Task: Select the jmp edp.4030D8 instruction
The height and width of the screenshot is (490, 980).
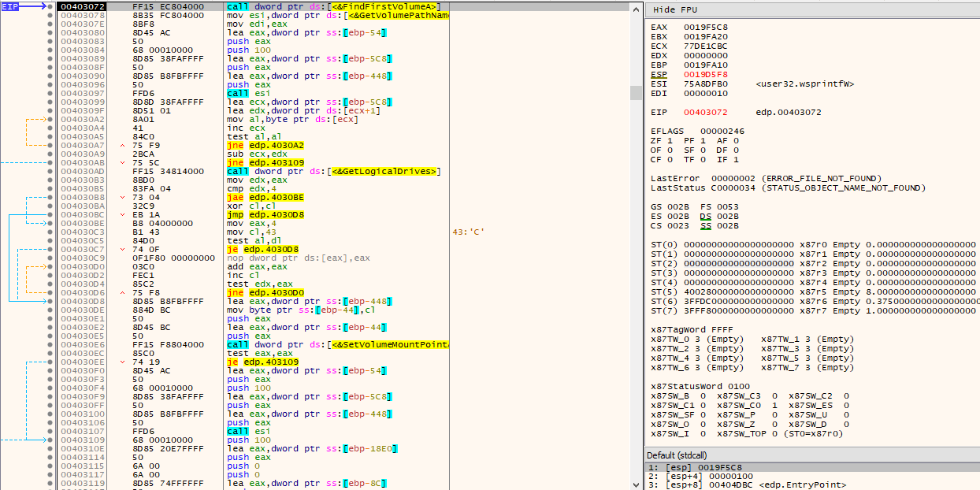Action: click(x=264, y=214)
